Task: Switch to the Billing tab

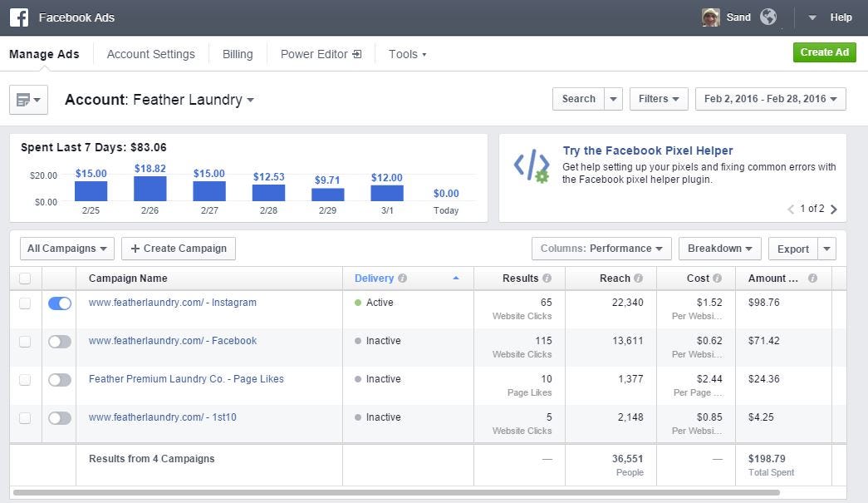Action: [x=238, y=54]
